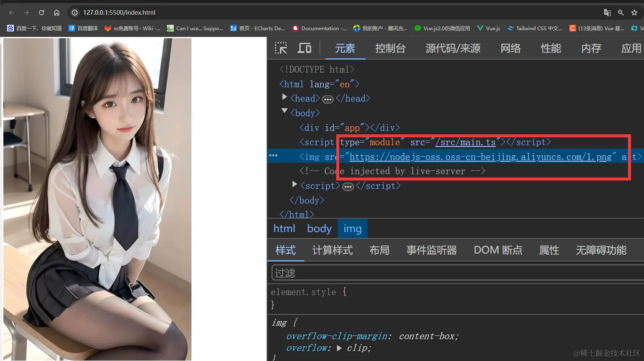The image size is (644, 361).
Task: Open the ECharts 首页 bookmark
Action: point(257,28)
